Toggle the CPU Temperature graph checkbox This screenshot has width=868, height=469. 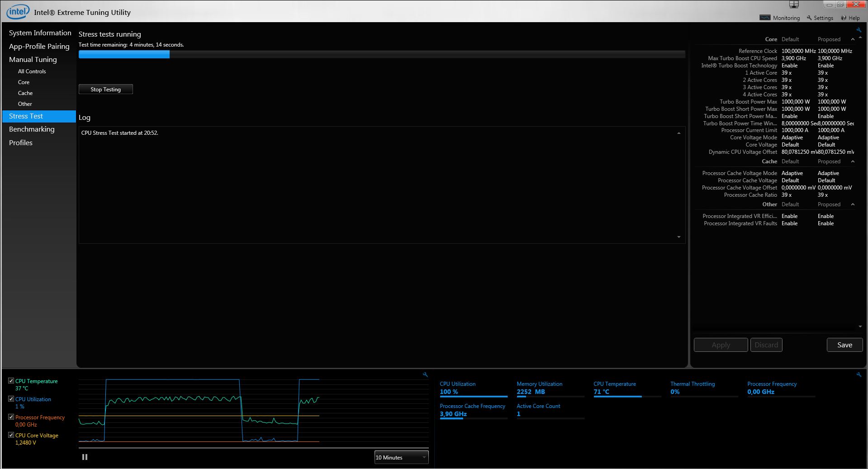[11, 381]
